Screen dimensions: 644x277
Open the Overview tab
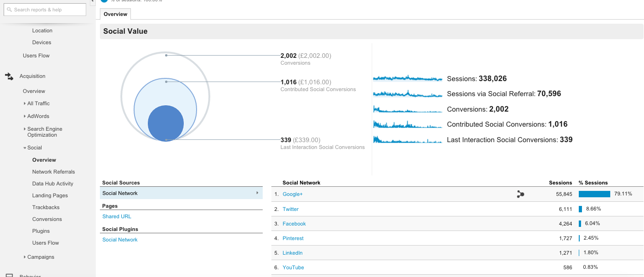(115, 14)
